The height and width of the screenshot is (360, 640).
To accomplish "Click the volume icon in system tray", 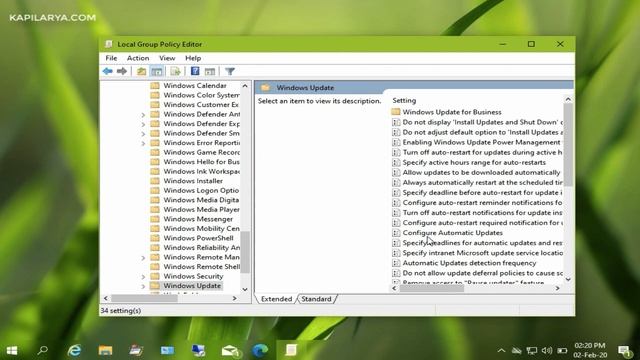I will click(547, 351).
